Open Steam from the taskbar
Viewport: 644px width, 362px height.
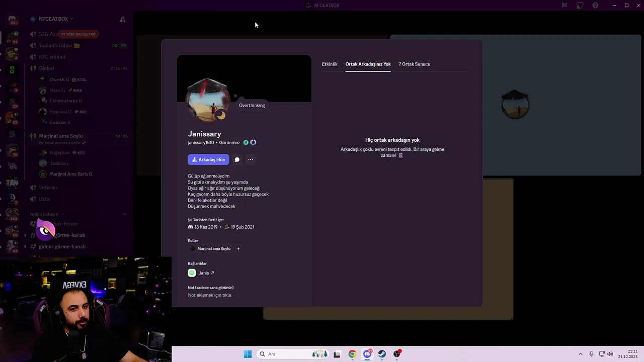pos(382,354)
